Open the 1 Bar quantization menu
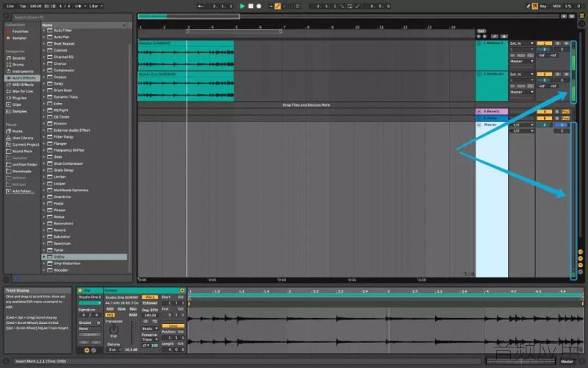 (x=96, y=6)
